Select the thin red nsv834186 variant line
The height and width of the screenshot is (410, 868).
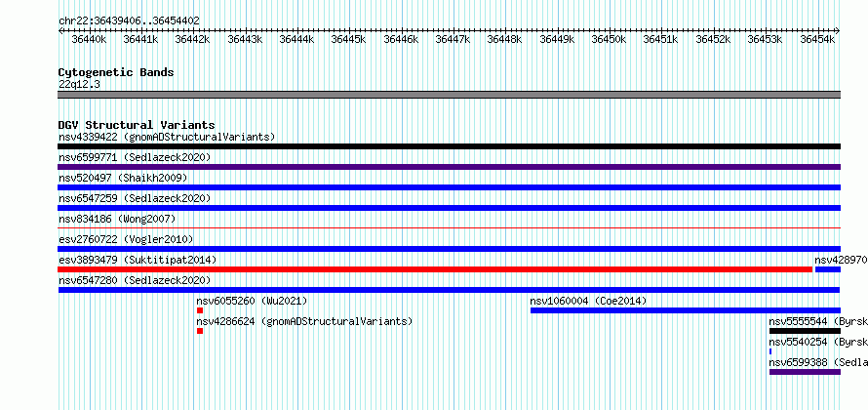(x=449, y=227)
